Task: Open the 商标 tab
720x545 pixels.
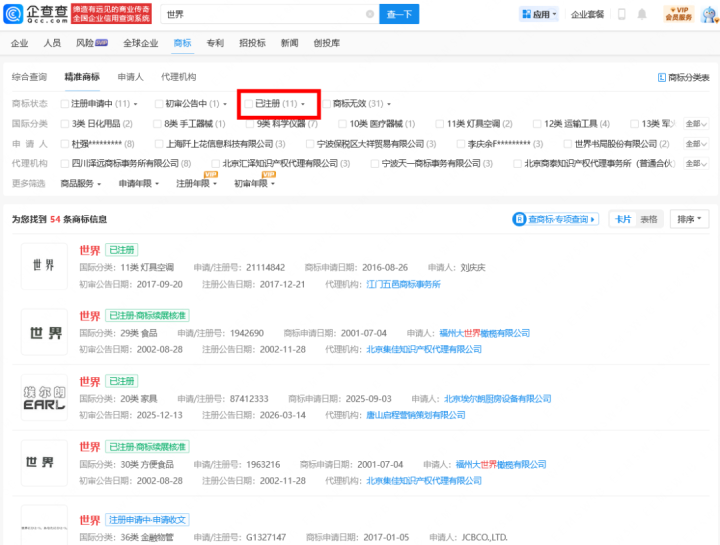Action: (182, 43)
